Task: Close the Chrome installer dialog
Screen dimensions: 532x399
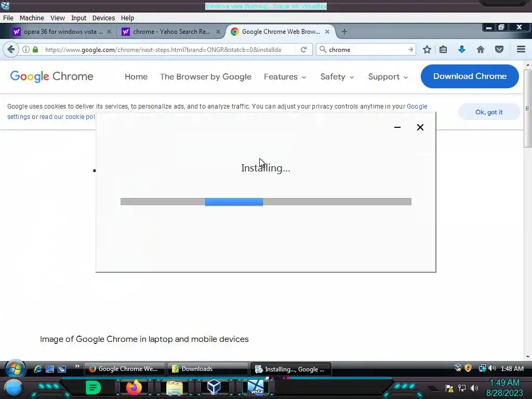Action: tap(420, 127)
